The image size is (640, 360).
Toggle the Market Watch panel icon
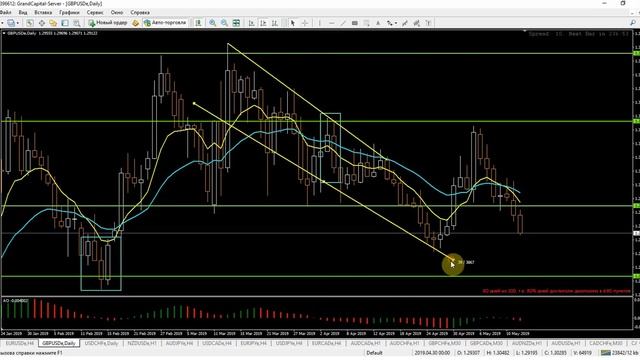(30, 23)
